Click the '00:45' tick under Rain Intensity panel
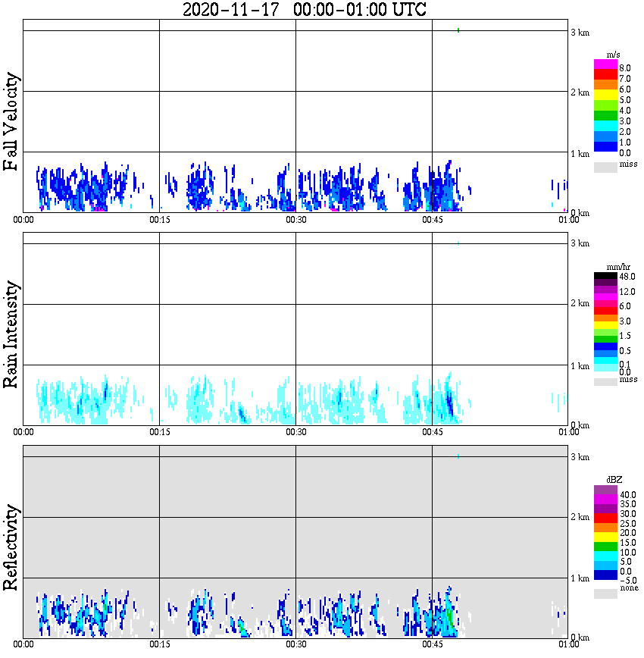This screenshot has height=658, width=644. [x=432, y=432]
